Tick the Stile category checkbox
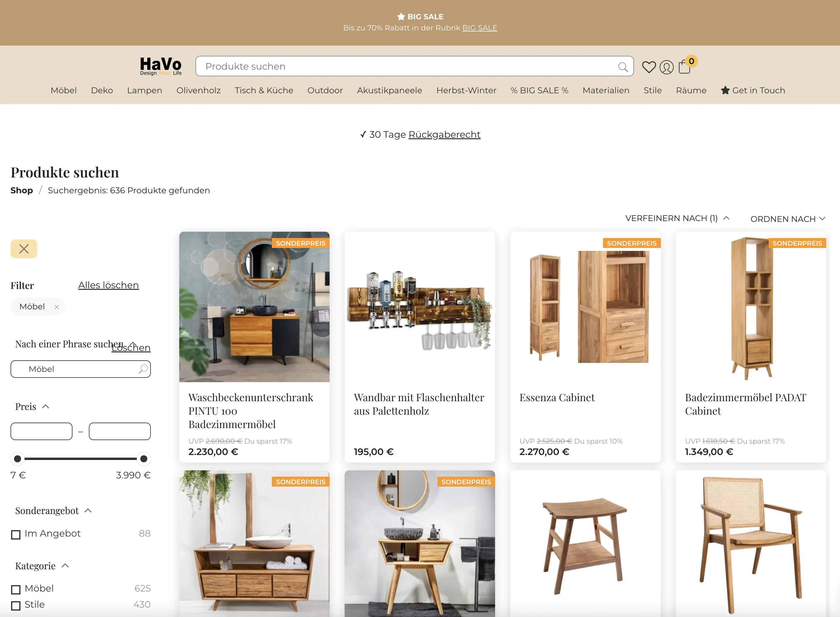 16,605
